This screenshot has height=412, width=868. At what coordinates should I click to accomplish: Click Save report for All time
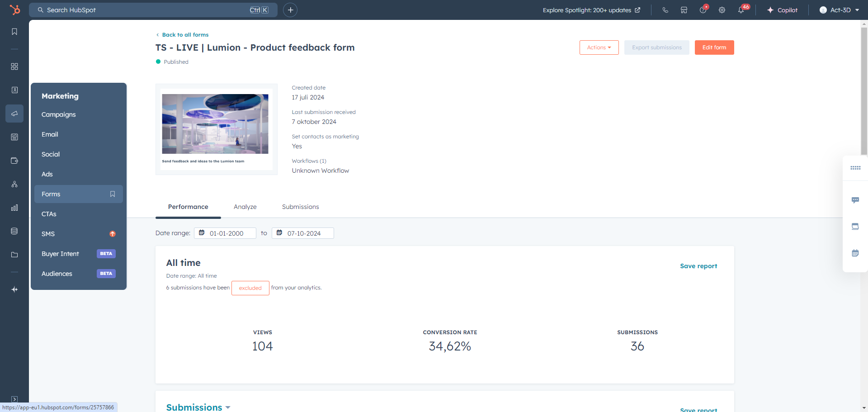point(698,266)
